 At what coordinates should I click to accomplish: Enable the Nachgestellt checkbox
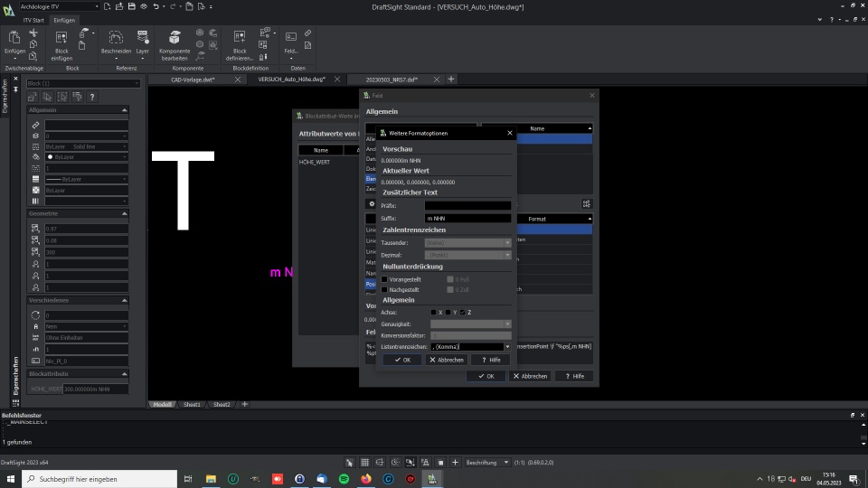(384, 289)
